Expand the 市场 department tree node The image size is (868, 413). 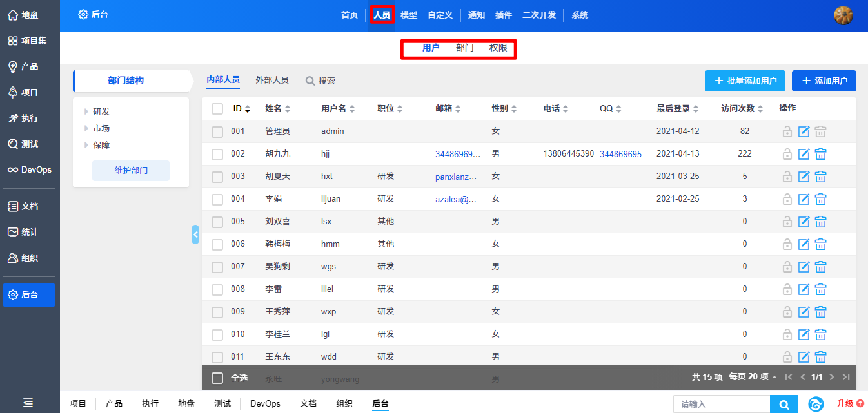[x=86, y=128]
